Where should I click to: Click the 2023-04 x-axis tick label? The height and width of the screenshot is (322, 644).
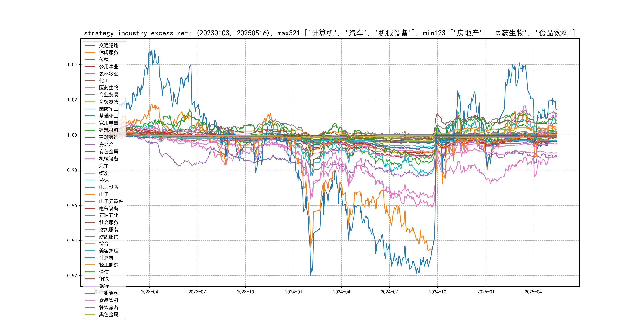(149, 292)
